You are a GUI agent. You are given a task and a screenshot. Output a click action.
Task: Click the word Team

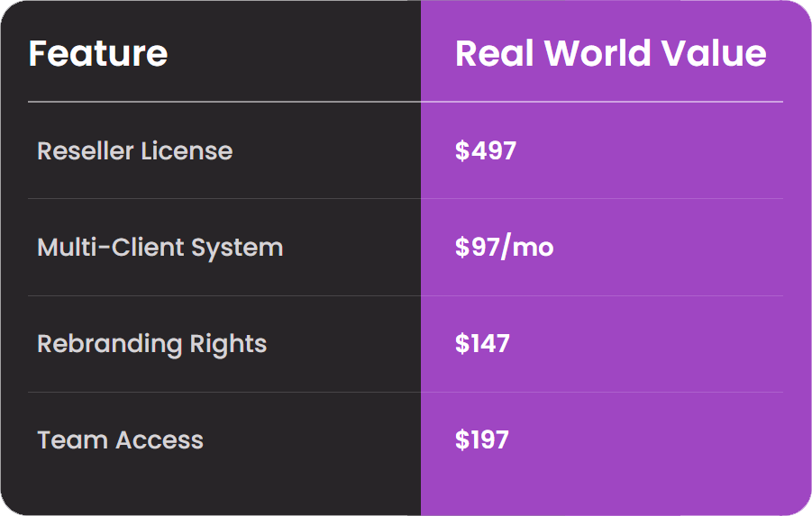pos(72,440)
